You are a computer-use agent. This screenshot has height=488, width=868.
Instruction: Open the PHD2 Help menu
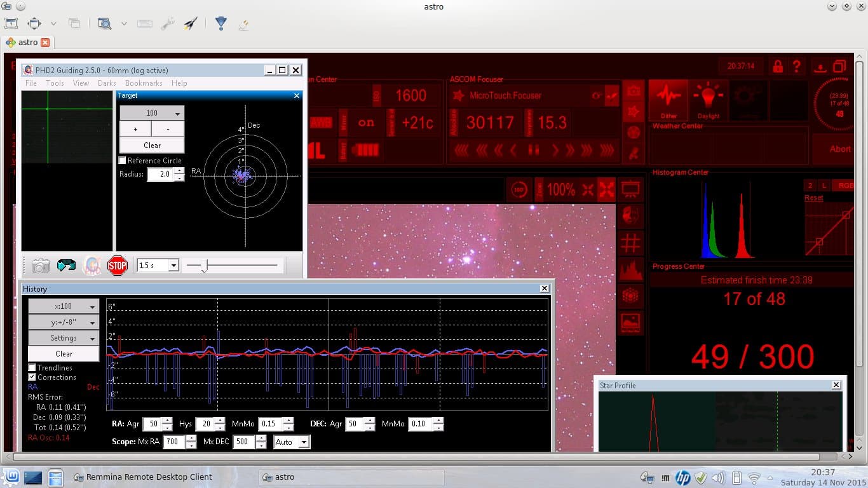coord(179,83)
